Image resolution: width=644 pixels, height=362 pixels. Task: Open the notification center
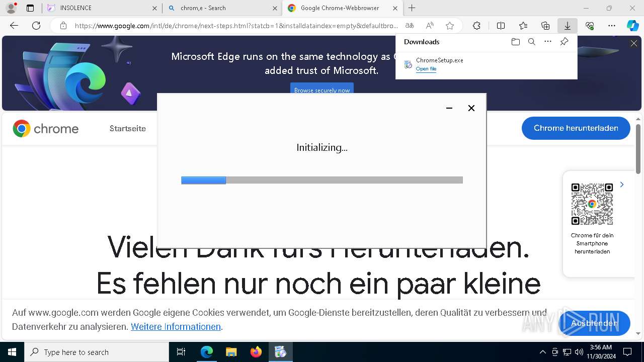pyautogui.click(x=627, y=352)
